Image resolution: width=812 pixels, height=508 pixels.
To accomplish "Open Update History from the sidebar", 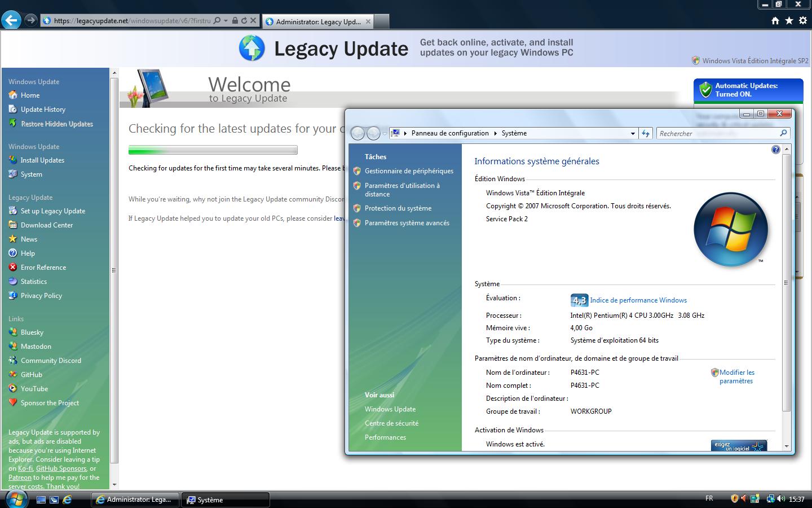I will 43,110.
